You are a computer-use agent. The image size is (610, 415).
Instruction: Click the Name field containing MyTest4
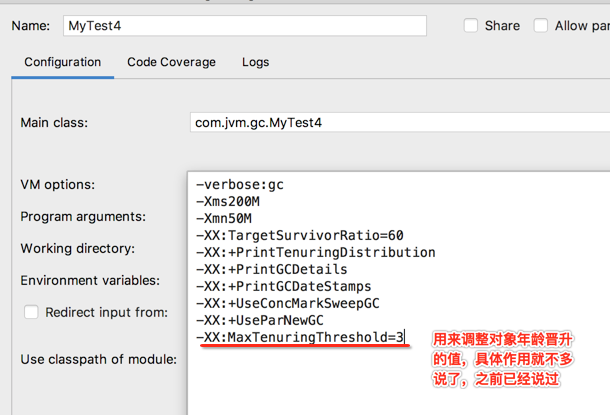pyautogui.click(x=245, y=26)
